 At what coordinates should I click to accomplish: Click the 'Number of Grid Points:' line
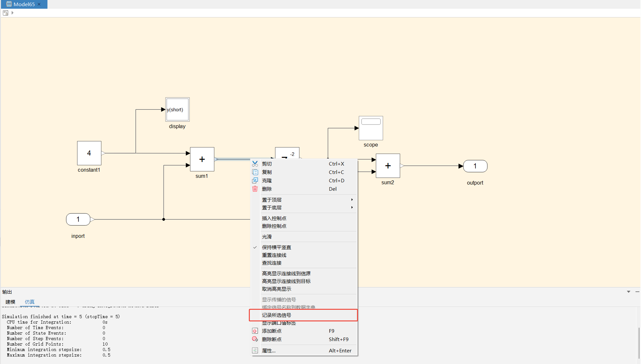click(35, 344)
